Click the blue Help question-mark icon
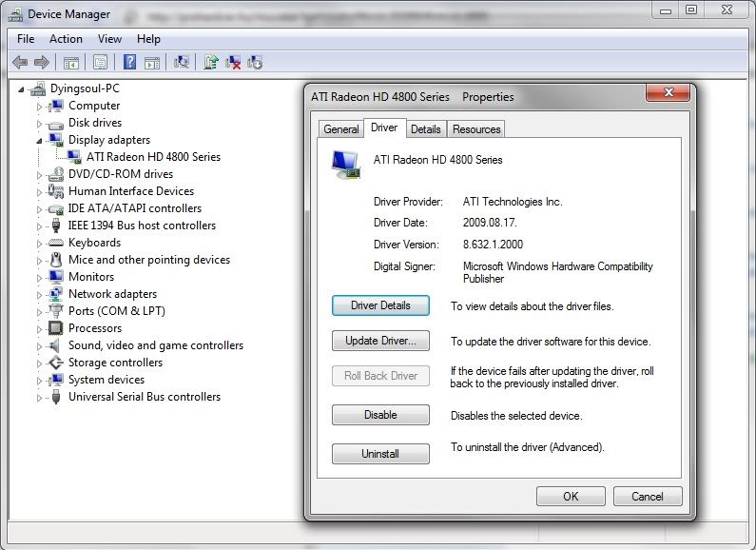This screenshot has height=550, width=756. [x=129, y=62]
